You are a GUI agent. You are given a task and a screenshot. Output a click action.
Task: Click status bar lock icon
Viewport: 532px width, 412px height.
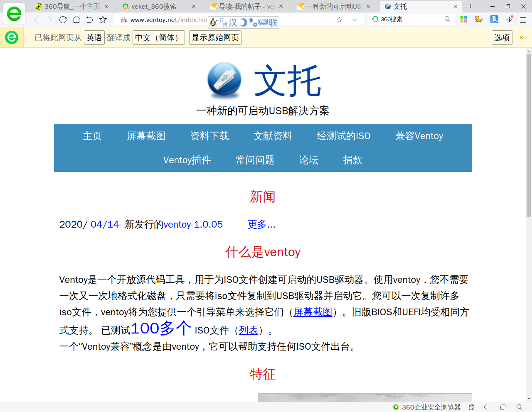coord(472,407)
